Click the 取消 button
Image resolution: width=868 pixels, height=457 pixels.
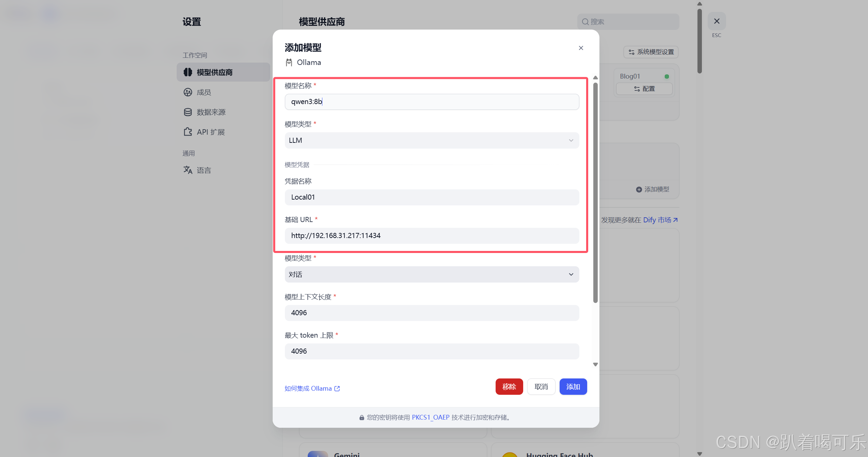coord(541,387)
